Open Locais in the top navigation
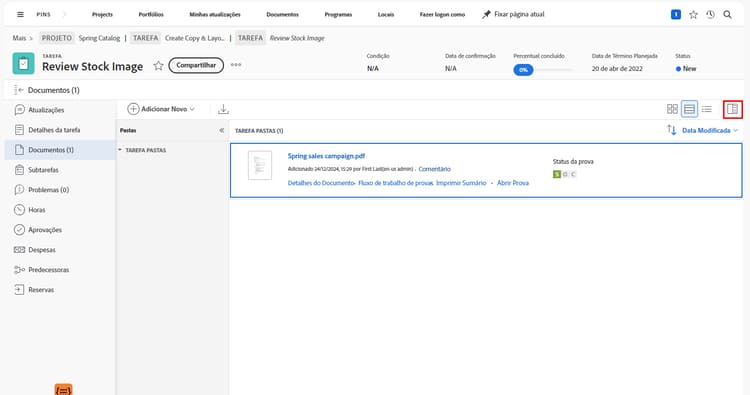The image size is (750, 395). [386, 14]
